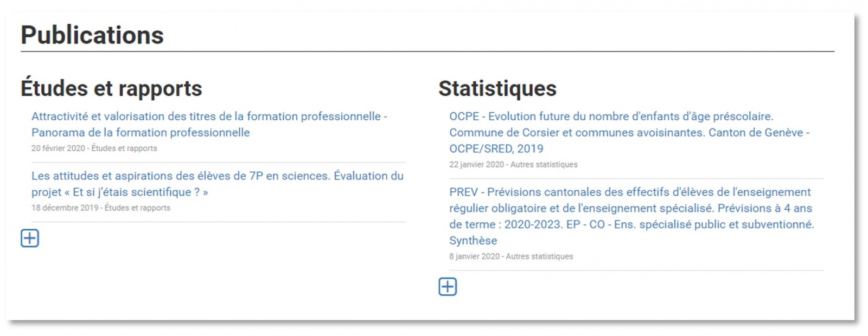868x336 pixels.
Task: Click the word Synthèse in PREV link
Action: tap(473, 241)
